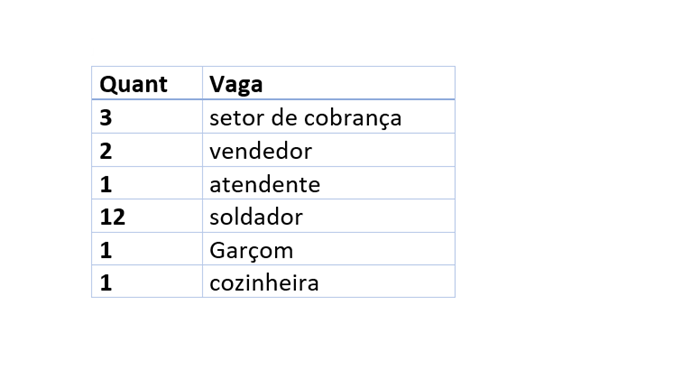Place cursor after the word cobrança
The width and height of the screenshot is (690, 386).
pos(403,118)
